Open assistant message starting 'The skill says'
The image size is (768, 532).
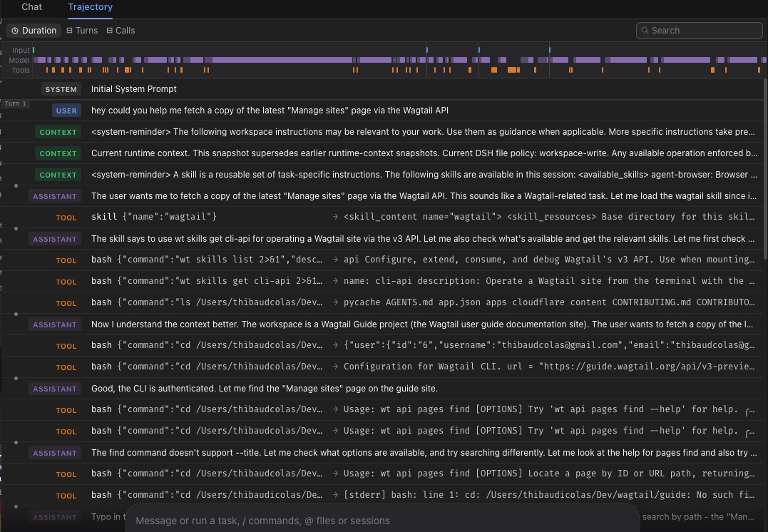382,239
